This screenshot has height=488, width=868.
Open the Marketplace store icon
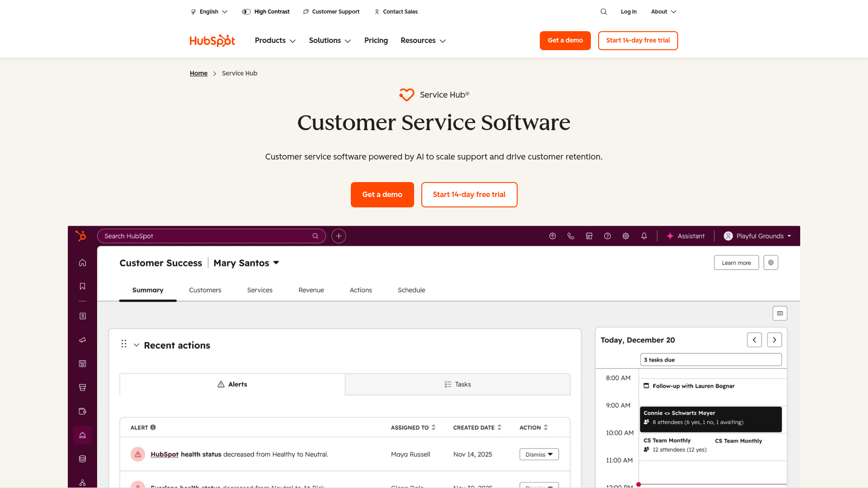tap(589, 236)
